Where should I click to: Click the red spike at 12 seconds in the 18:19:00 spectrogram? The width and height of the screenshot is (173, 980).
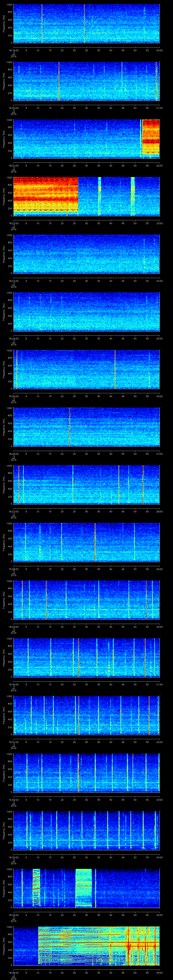click(42, 24)
